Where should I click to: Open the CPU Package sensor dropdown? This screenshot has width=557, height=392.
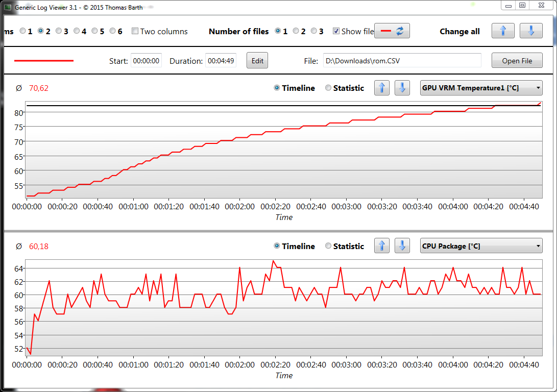pos(481,246)
